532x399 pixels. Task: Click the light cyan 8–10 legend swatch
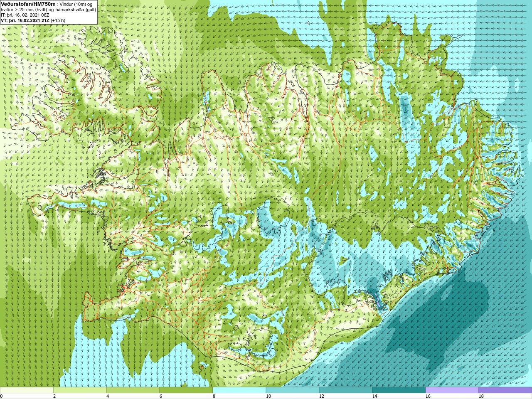(x=239, y=390)
